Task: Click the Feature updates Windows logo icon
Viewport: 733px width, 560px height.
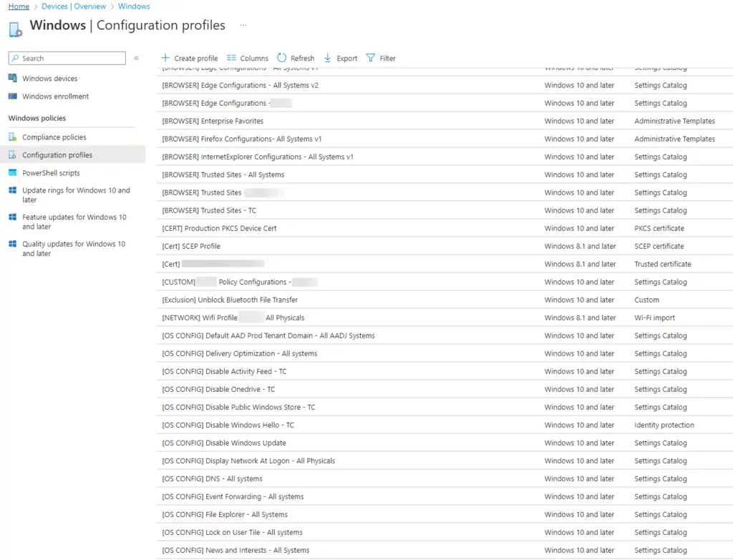Action: (x=13, y=217)
